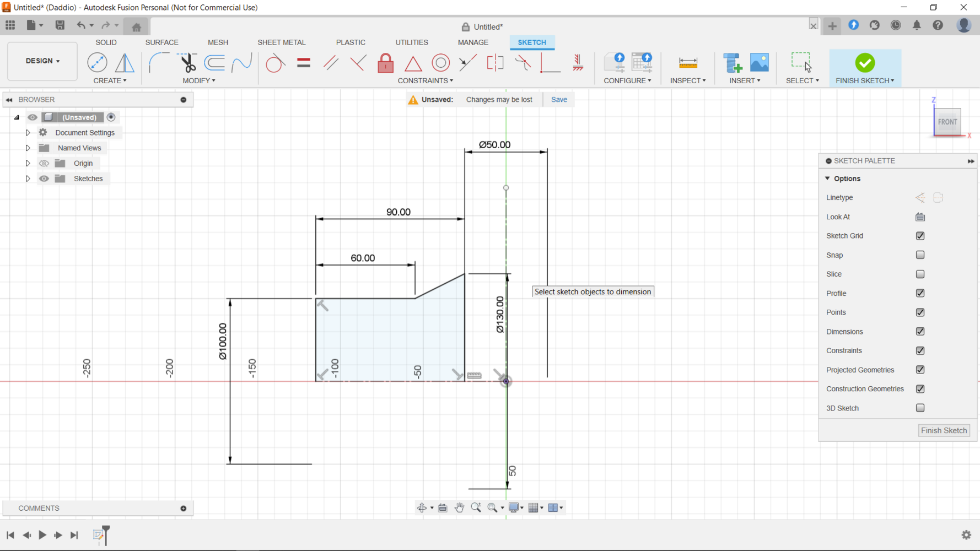Toggle the Sketch Grid checkbox

[x=920, y=236]
